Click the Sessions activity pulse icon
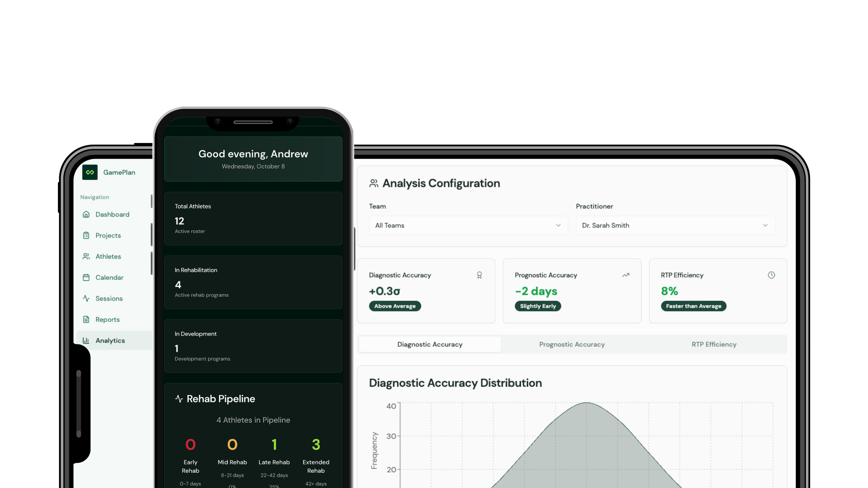This screenshot has height=488, width=868. 86,298
